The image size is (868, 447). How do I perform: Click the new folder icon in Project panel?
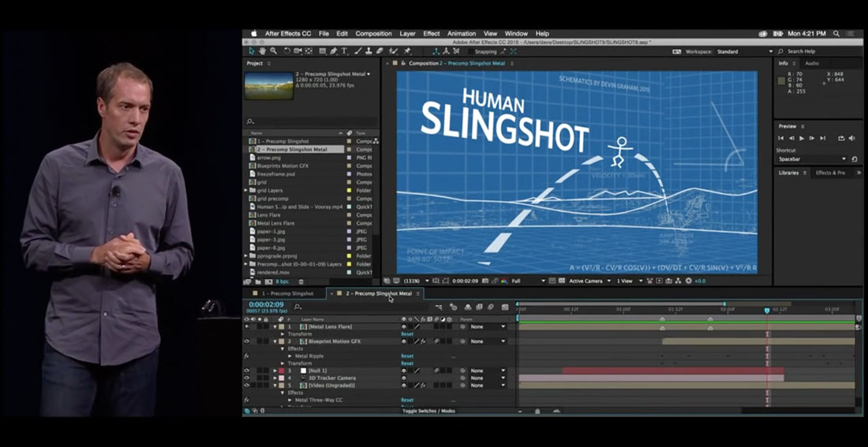click(258, 281)
